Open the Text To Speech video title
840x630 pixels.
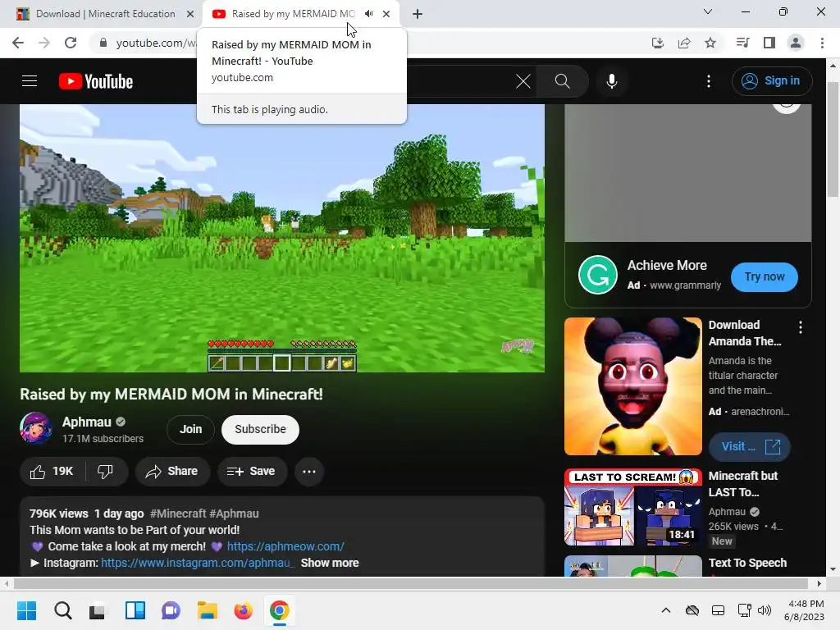747,563
